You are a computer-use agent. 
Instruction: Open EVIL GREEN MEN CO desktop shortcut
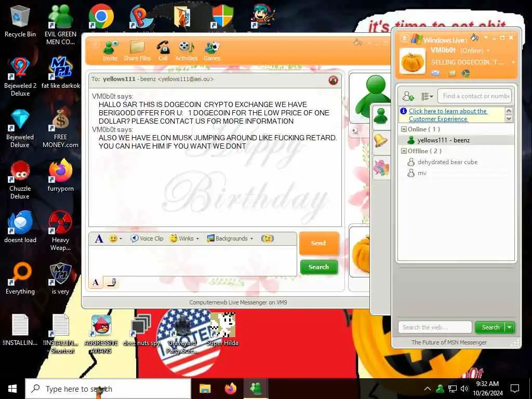[x=60, y=25]
